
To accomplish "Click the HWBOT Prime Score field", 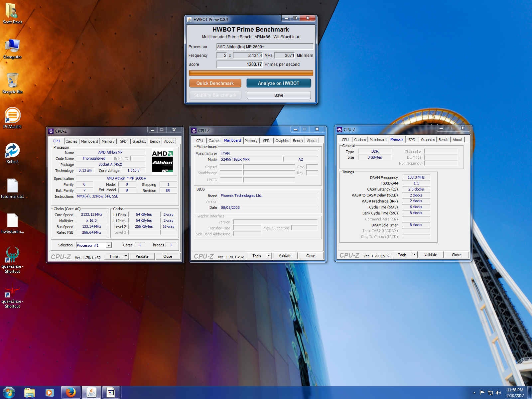I will pyautogui.click(x=240, y=64).
